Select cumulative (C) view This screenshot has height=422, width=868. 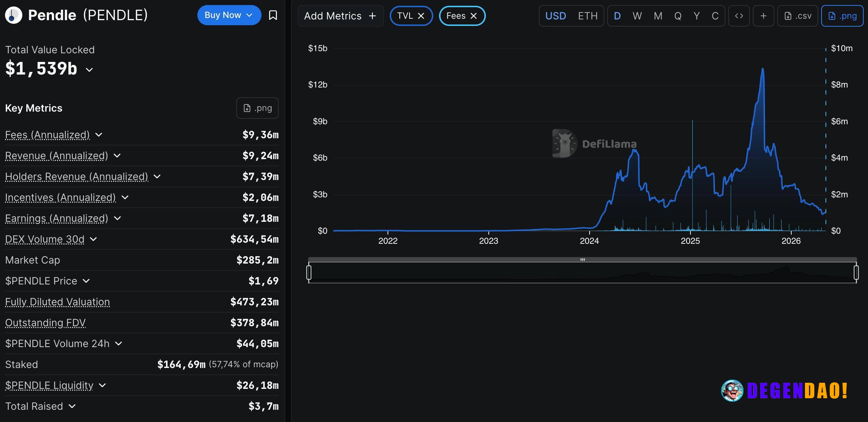click(715, 16)
